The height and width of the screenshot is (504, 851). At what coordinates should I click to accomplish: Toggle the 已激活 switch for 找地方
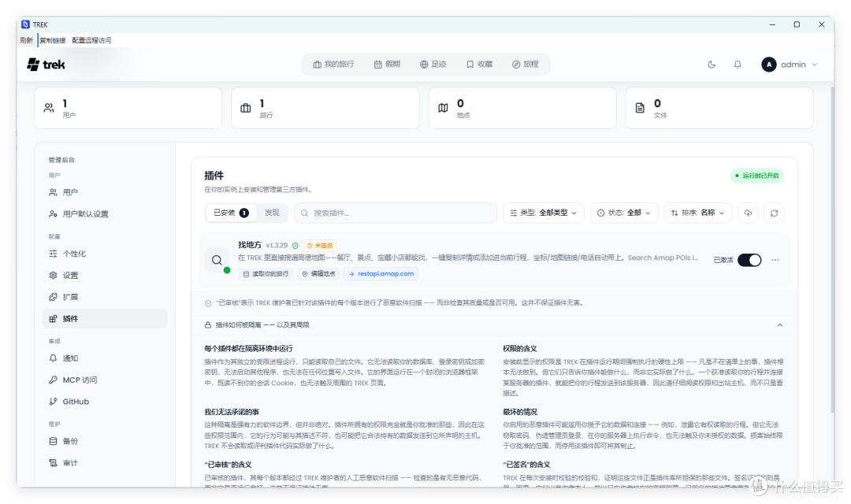click(749, 260)
